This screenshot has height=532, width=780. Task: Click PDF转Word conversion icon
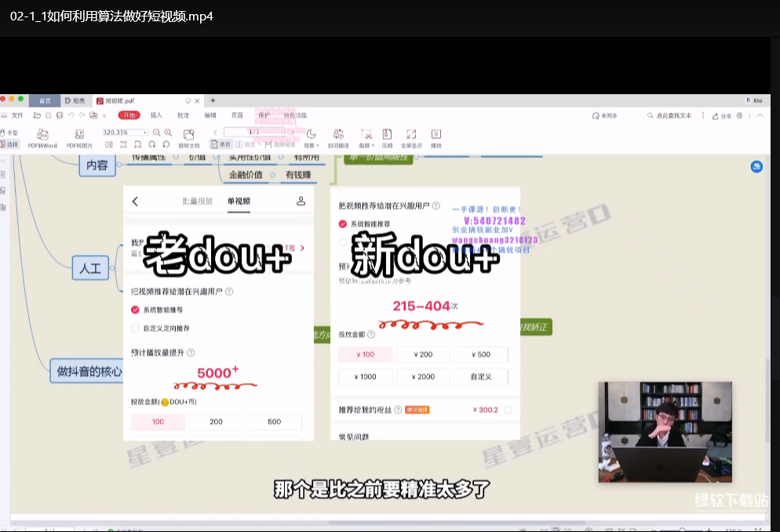click(43, 134)
